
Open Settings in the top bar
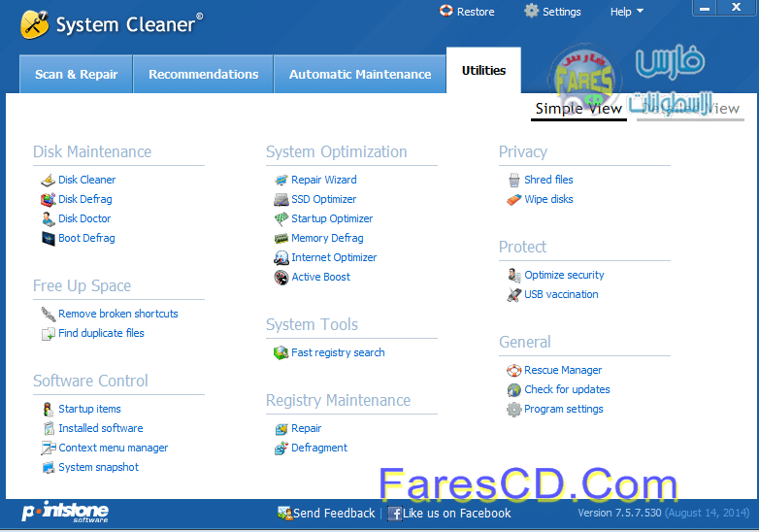[x=553, y=12]
